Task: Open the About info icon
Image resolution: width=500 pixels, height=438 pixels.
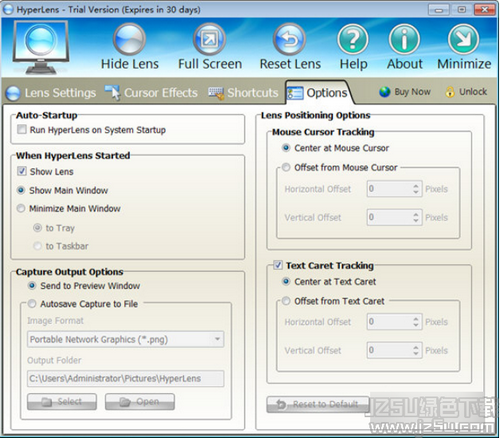Action: click(x=404, y=39)
